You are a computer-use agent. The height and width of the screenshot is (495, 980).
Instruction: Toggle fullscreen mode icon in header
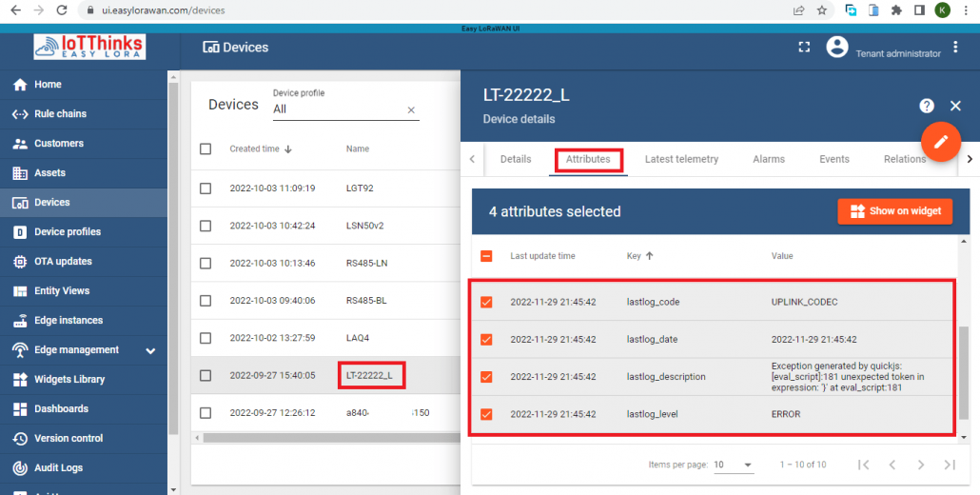[x=804, y=47]
